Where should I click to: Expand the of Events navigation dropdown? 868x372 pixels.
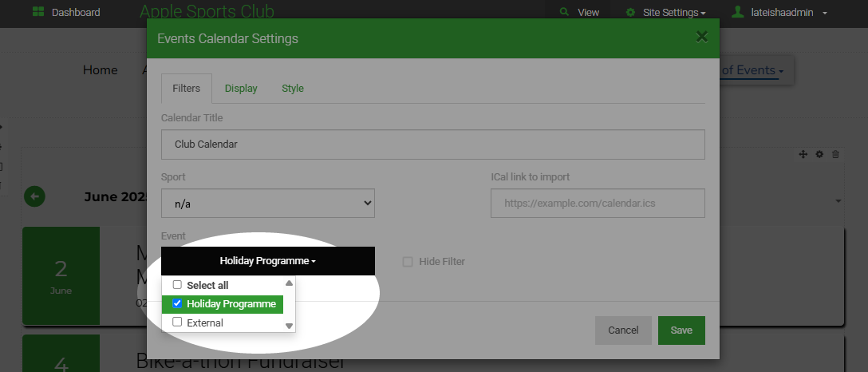click(x=752, y=70)
